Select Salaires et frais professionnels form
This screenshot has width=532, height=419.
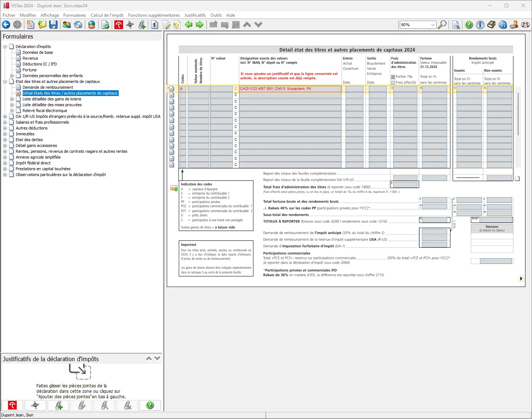(x=42, y=122)
